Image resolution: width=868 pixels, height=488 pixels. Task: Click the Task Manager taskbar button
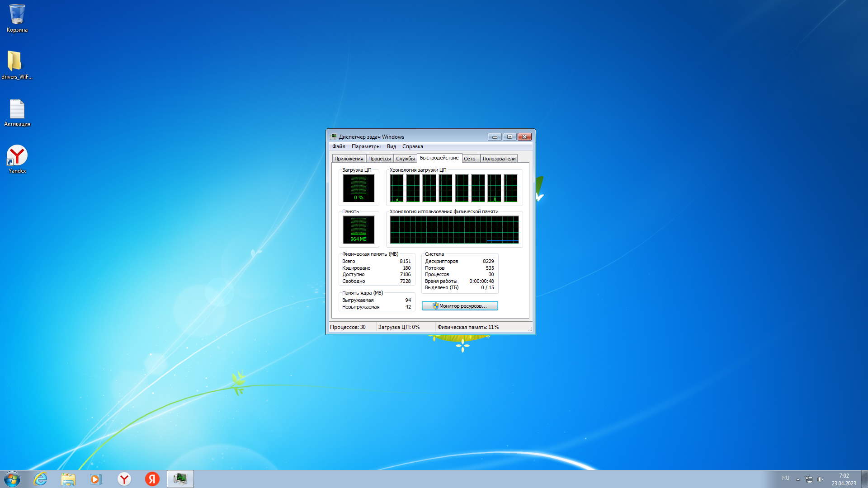(x=180, y=479)
